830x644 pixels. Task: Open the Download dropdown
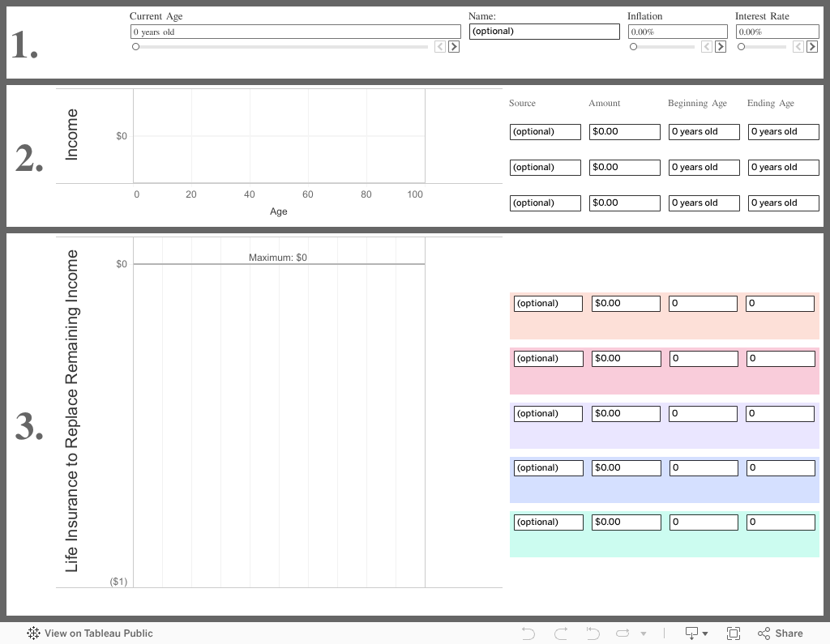tap(696, 633)
